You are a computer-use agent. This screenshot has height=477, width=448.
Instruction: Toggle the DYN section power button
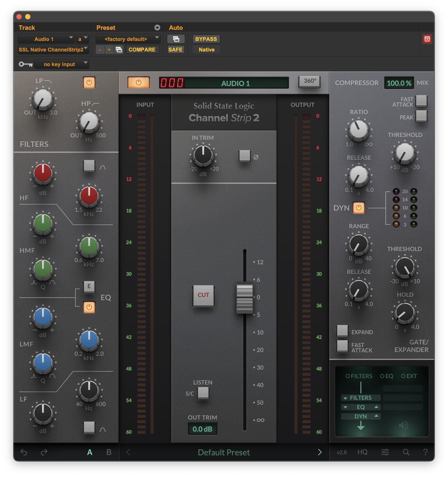[359, 208]
